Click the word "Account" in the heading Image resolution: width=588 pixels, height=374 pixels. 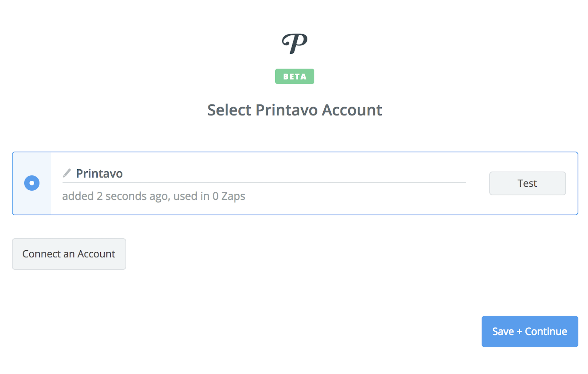(x=352, y=110)
